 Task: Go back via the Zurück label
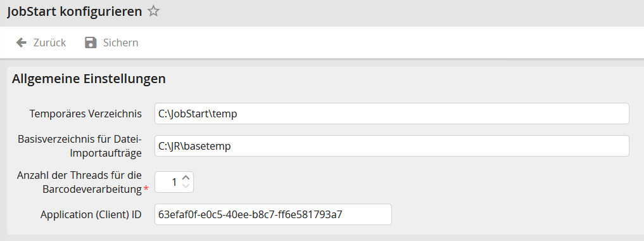(49, 42)
